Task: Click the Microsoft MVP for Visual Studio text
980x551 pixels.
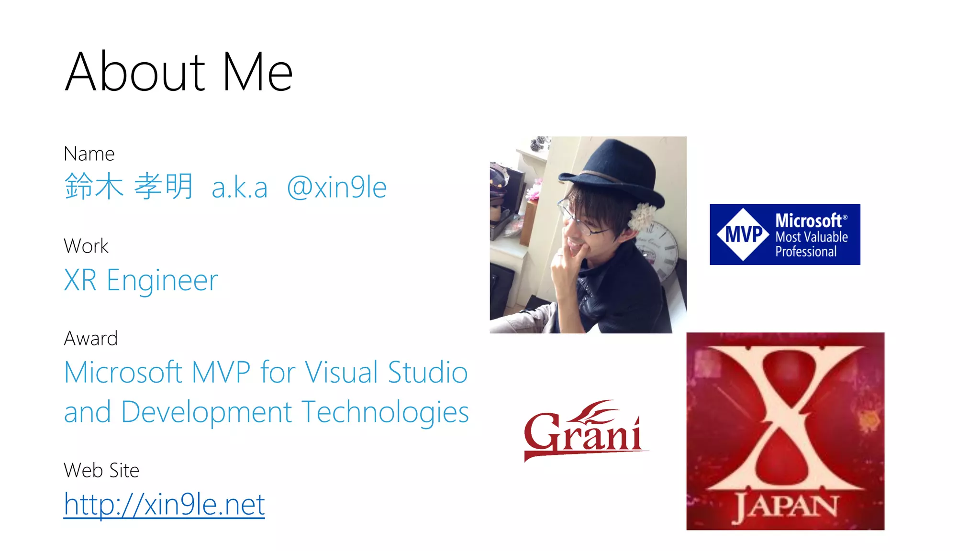Action: pos(266,372)
